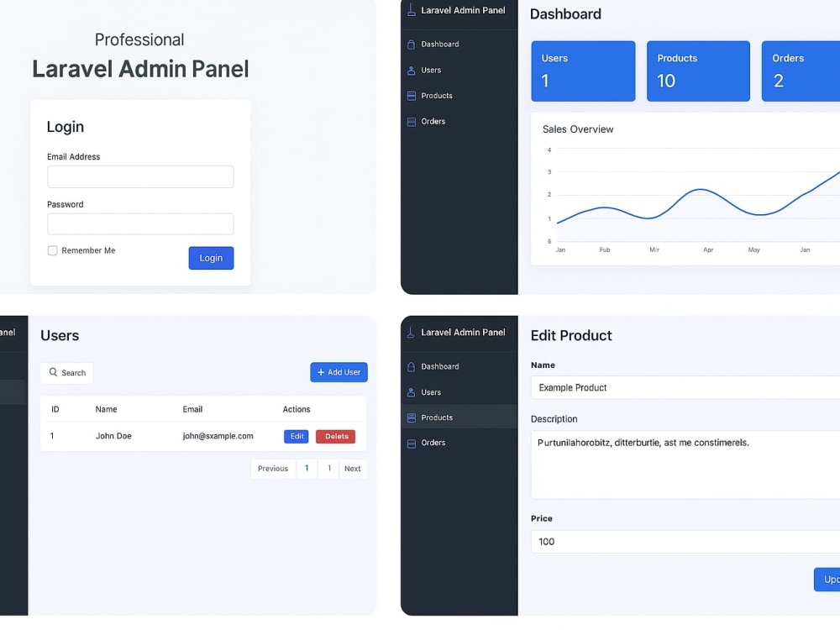840x630 pixels.
Task: Click the Laravel Admin Panel logo icon
Action: [411, 11]
